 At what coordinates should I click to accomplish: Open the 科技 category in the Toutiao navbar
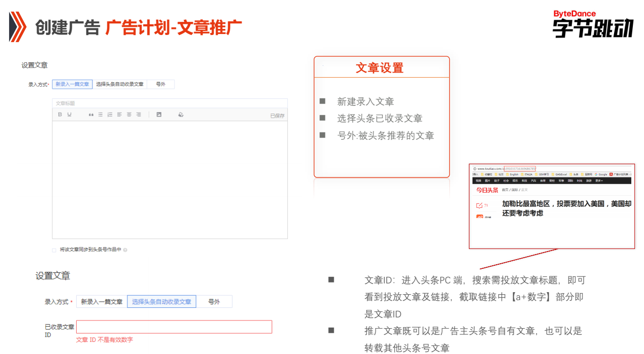524,181
